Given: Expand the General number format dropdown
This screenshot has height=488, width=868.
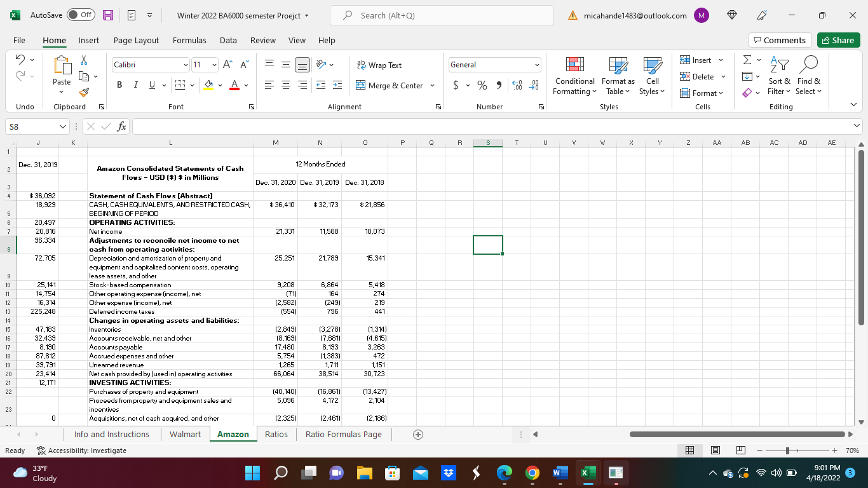Looking at the screenshot, I should pos(536,65).
